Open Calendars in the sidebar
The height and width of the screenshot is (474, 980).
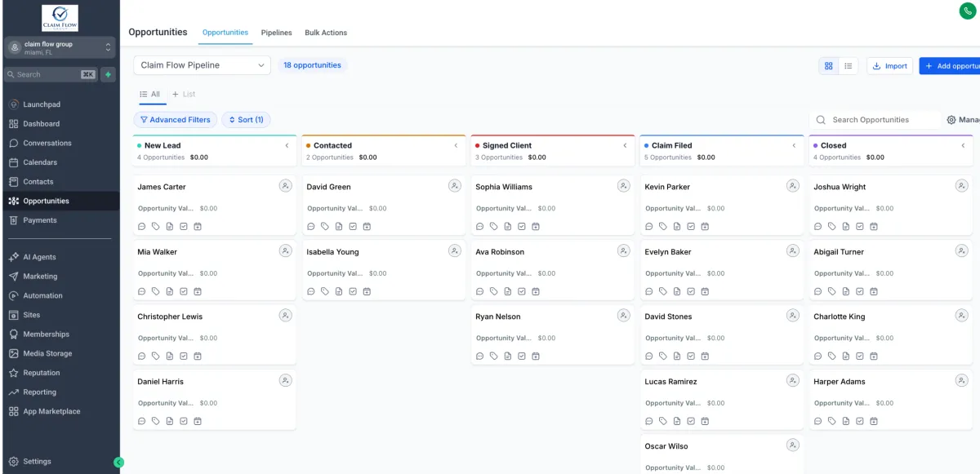(40, 162)
